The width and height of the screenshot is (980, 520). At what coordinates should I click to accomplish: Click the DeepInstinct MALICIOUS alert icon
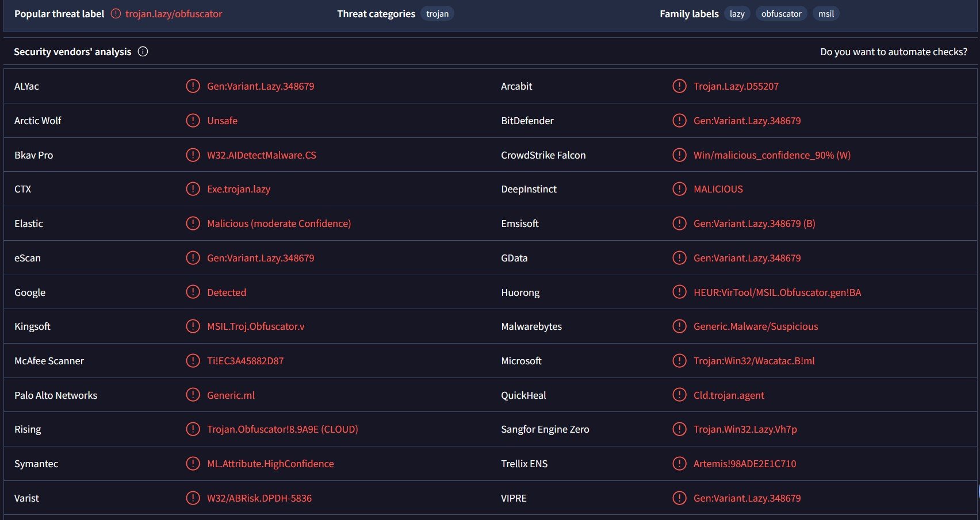[x=679, y=189]
